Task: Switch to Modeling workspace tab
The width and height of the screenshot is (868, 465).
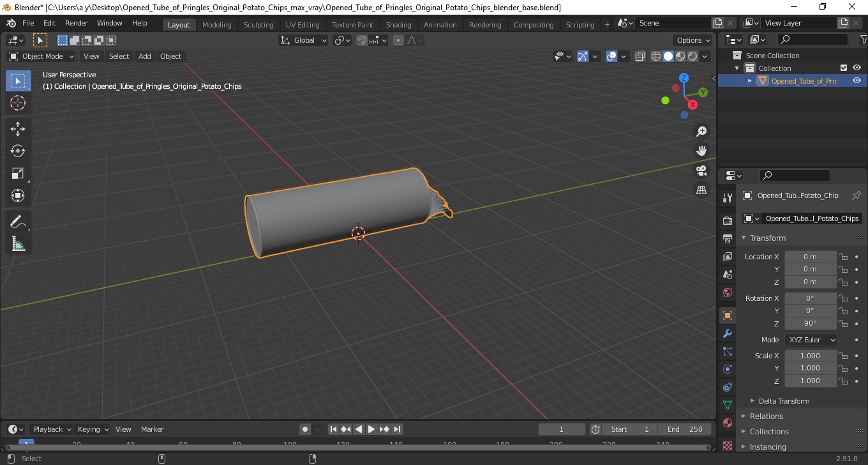Action: coord(217,25)
